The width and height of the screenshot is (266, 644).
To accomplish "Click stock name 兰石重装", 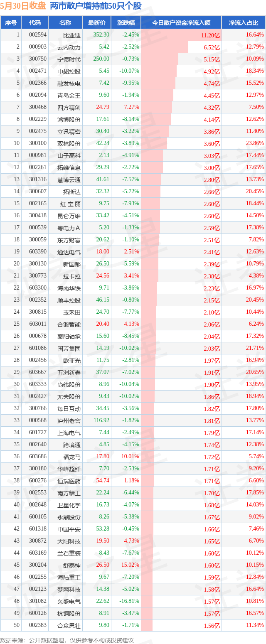I will pyautogui.click(x=69, y=553).
